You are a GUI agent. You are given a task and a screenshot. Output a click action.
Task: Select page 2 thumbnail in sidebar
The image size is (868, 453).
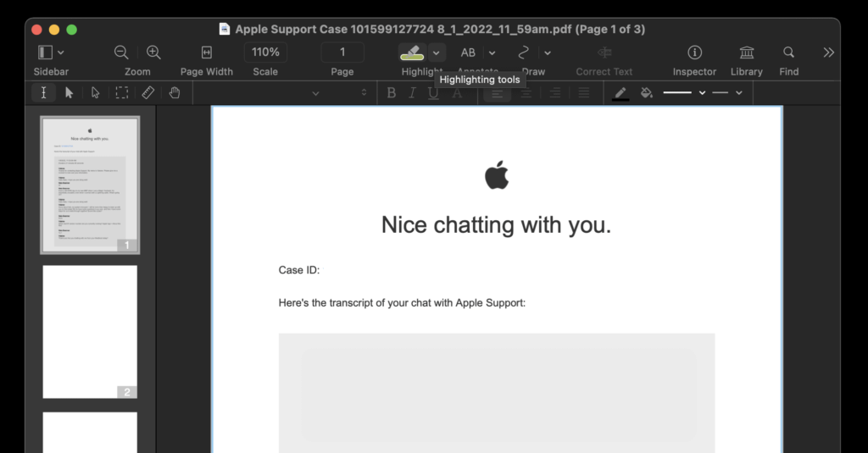(x=90, y=331)
